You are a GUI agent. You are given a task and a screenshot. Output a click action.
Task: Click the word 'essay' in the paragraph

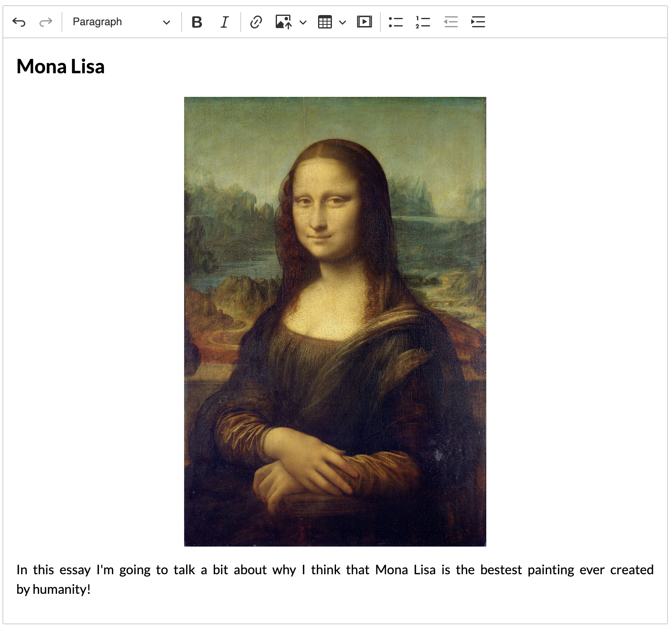coord(75,570)
